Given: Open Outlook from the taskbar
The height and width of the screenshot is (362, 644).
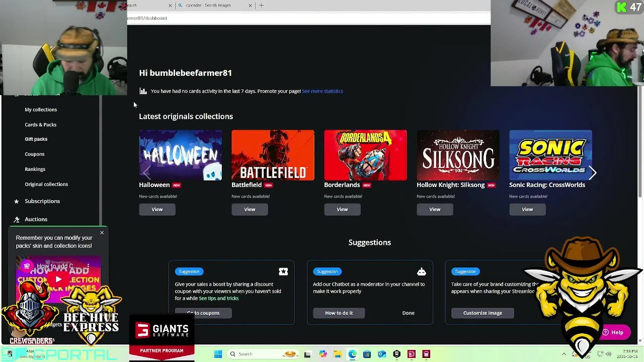Looking at the screenshot, I should point(382,354).
